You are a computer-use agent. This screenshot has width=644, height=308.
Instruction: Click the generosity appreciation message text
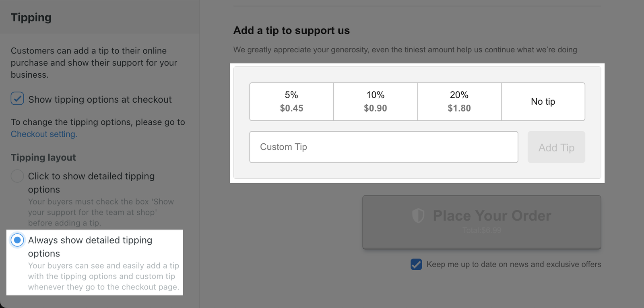point(405,50)
